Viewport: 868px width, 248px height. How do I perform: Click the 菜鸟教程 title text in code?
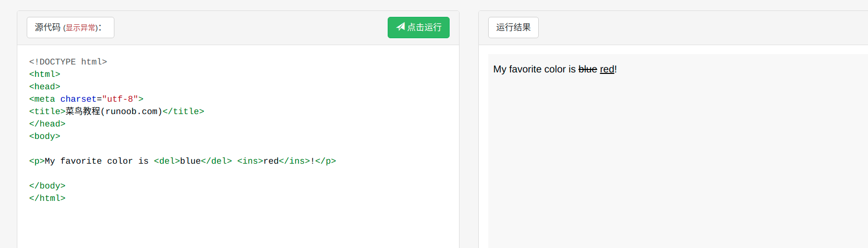[83, 112]
